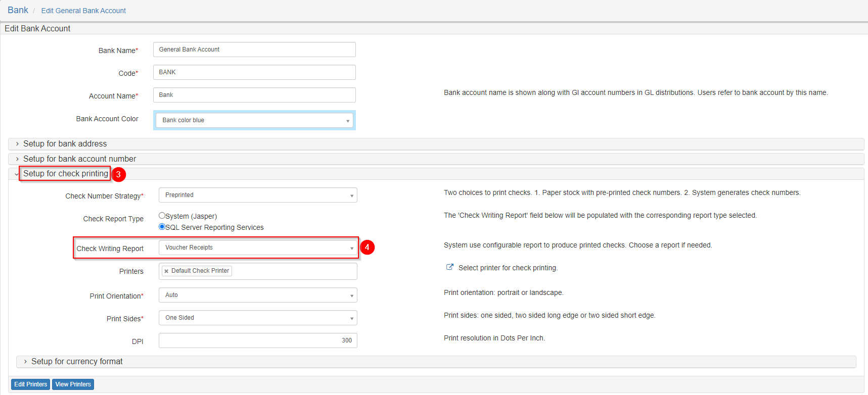Viewport: 868px width, 395px height.
Task: Click the external link icon for printer selection
Action: 449,267
